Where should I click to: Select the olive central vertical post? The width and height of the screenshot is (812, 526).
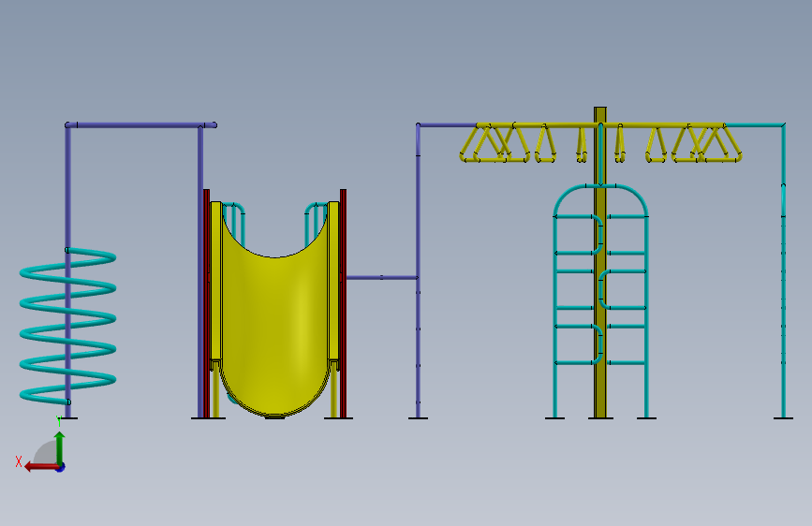coord(600,262)
